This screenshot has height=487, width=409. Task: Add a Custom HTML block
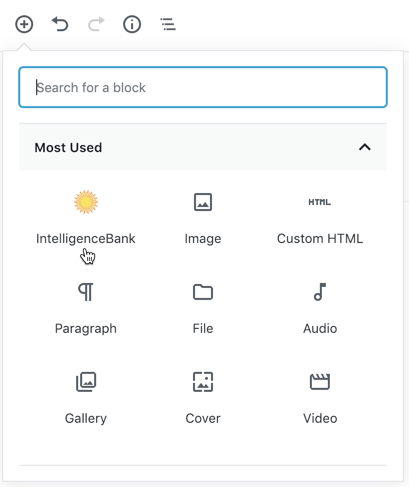[x=320, y=215]
